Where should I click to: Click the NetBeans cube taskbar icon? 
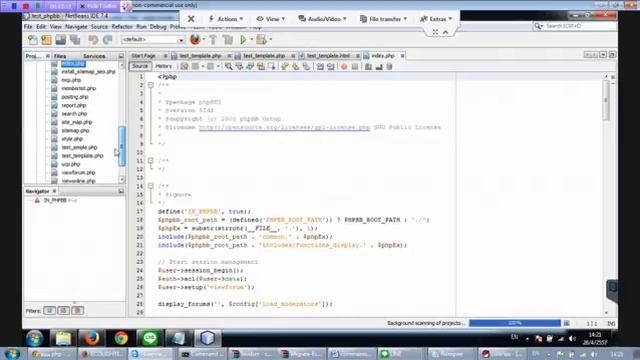[207, 338]
